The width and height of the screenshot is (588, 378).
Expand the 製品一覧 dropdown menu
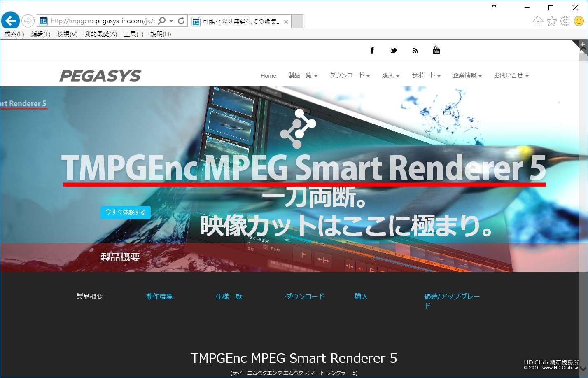[303, 75]
